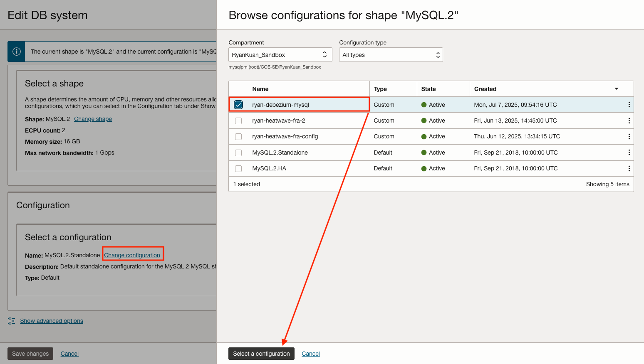Click Save changes on the Edit DB system panel
The image size is (644, 364).
(30, 353)
